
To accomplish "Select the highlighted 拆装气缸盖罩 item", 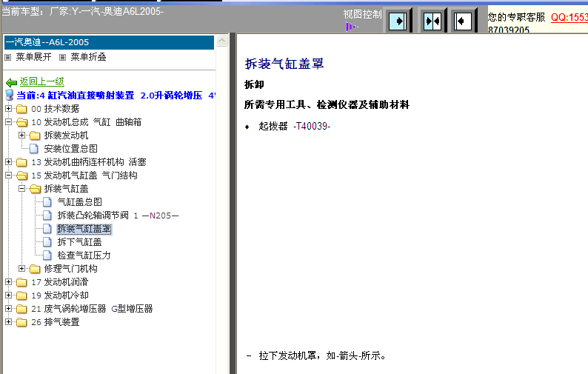I will point(84,229).
